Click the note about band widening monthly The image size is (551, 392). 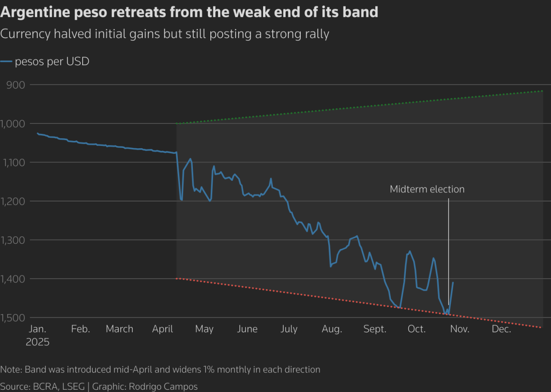coord(160,370)
